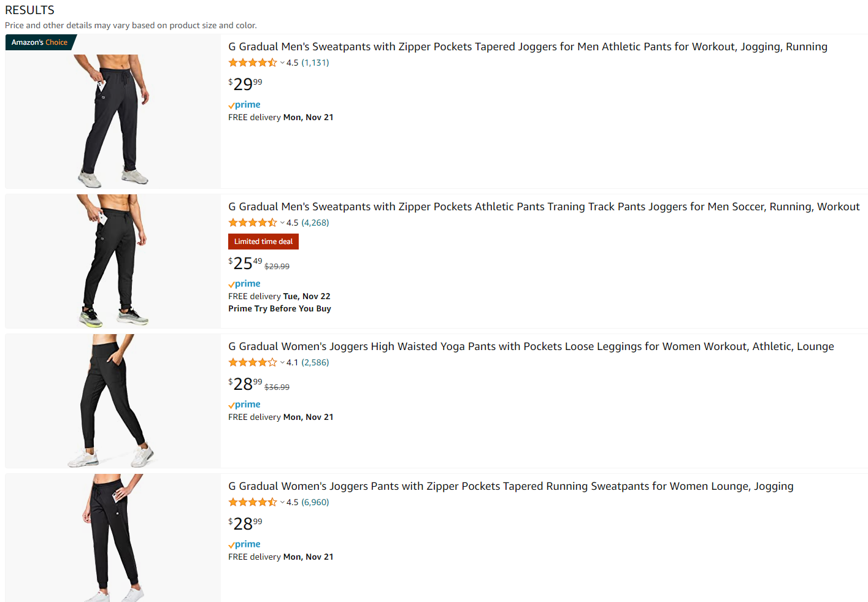Open thumbnail of men's joggers with green sneakers
Viewport: 868px width, 602px height.
click(x=113, y=261)
